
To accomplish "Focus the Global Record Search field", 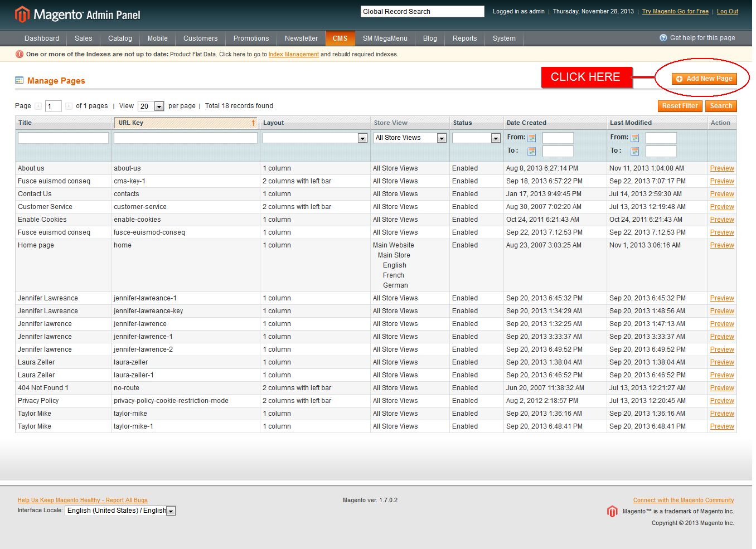I will coord(423,11).
